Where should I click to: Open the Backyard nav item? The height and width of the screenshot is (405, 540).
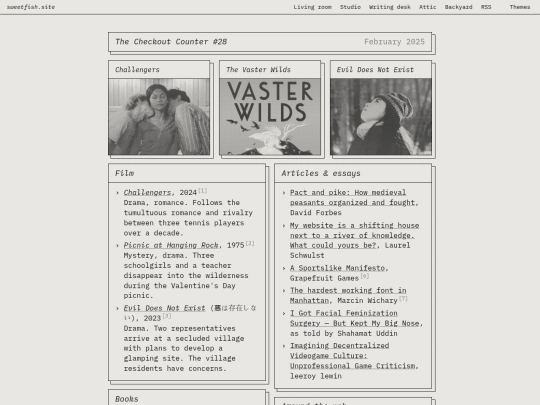[x=458, y=7]
